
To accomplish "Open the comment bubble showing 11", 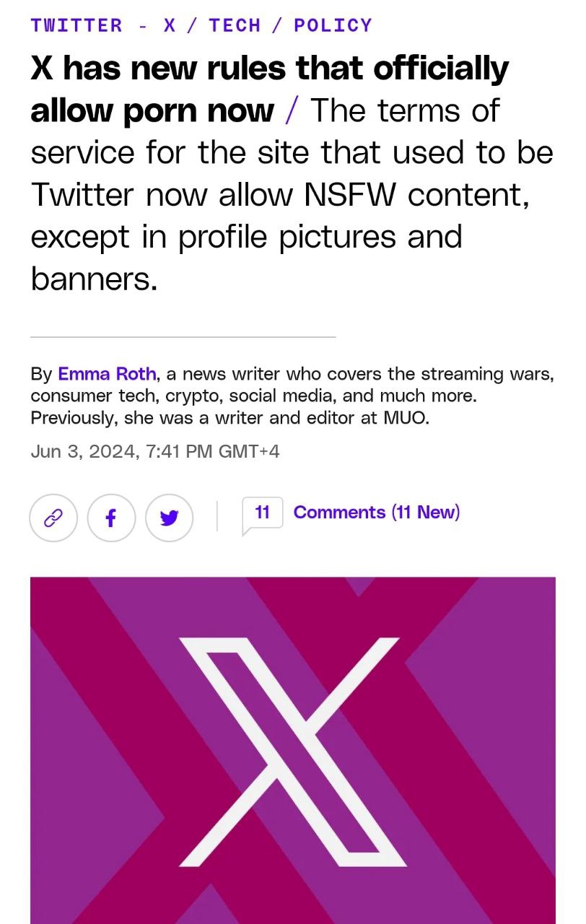I will click(262, 515).
